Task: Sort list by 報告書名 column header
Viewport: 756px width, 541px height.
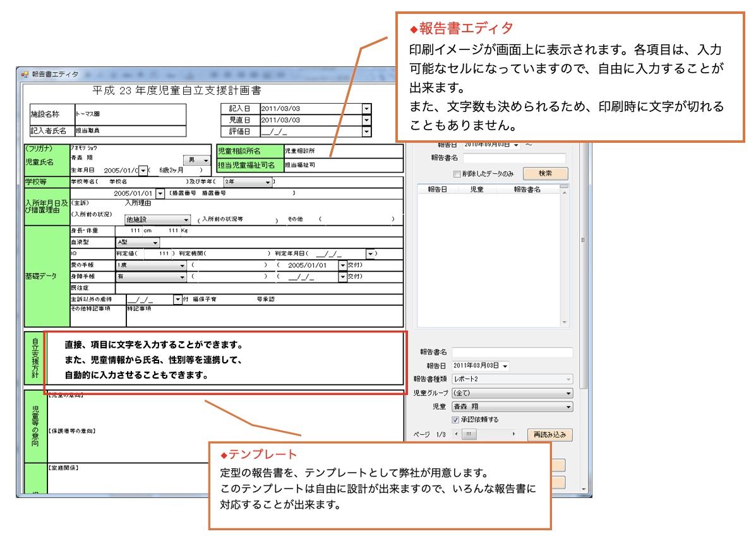Action: click(x=527, y=190)
